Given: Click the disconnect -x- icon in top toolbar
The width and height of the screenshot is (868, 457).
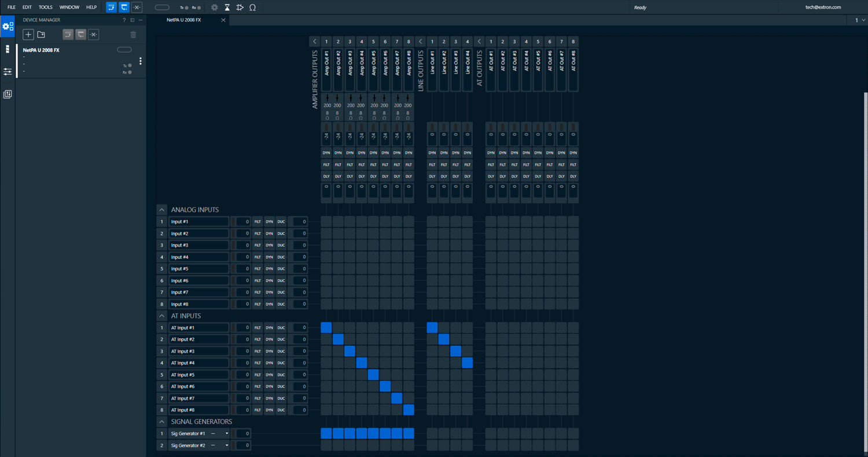Looking at the screenshot, I should [x=137, y=8].
